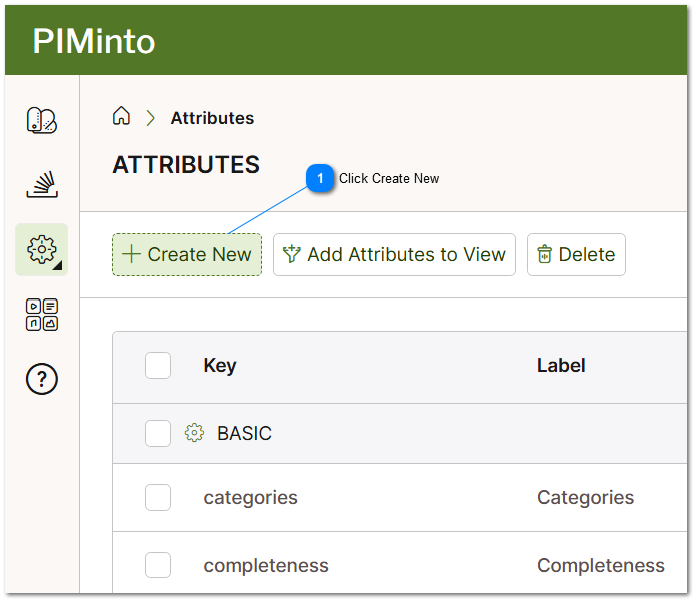Click the Create New button

coord(187,254)
